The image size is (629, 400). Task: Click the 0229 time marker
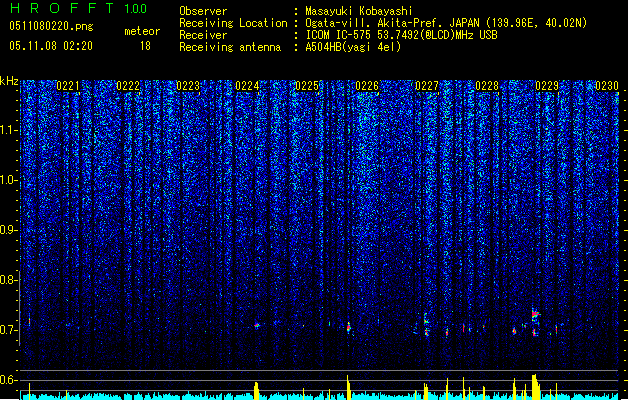[547, 86]
